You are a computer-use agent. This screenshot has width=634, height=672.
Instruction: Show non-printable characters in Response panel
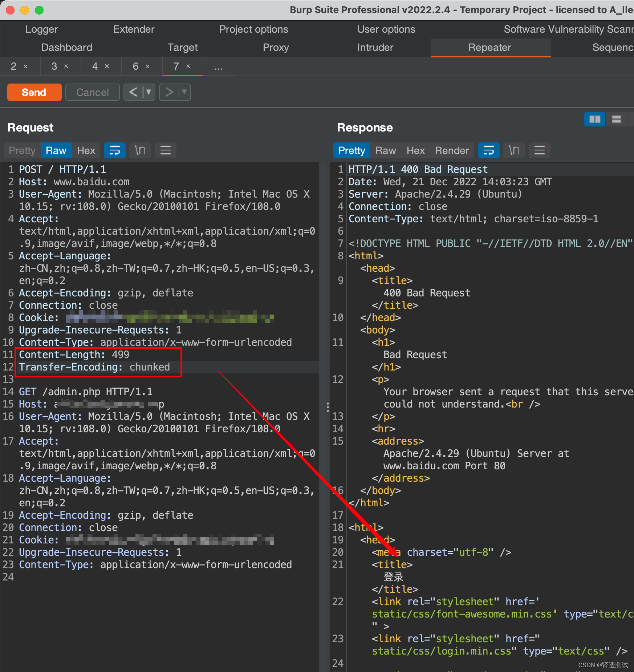[x=514, y=150]
